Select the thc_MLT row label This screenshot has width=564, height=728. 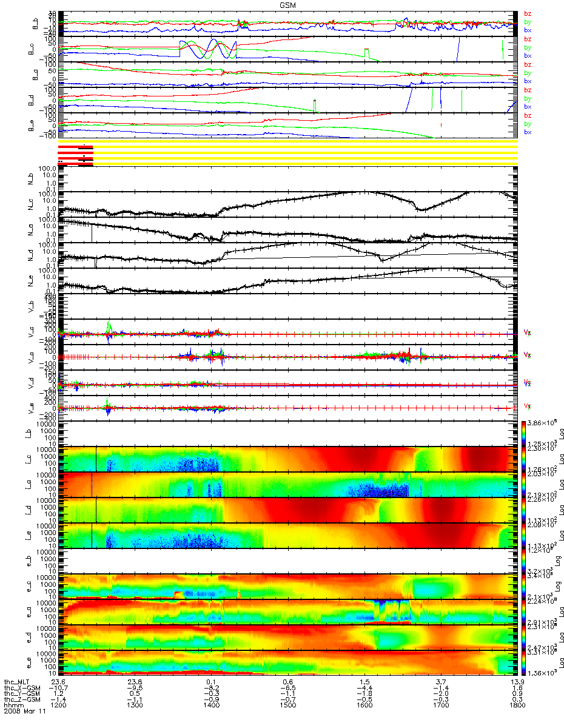point(16,682)
